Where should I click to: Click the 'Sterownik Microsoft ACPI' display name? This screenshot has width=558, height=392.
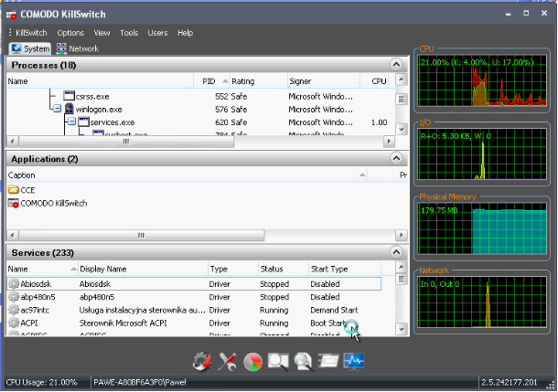click(x=123, y=323)
